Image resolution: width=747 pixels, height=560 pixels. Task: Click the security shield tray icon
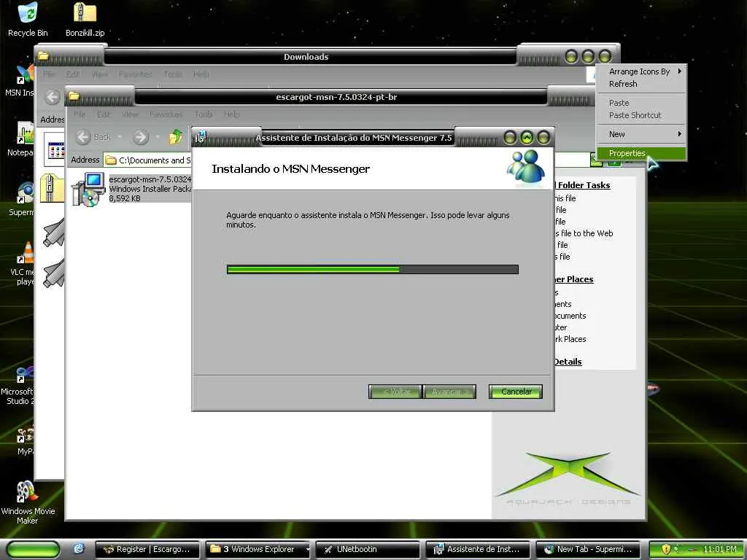[x=666, y=549]
